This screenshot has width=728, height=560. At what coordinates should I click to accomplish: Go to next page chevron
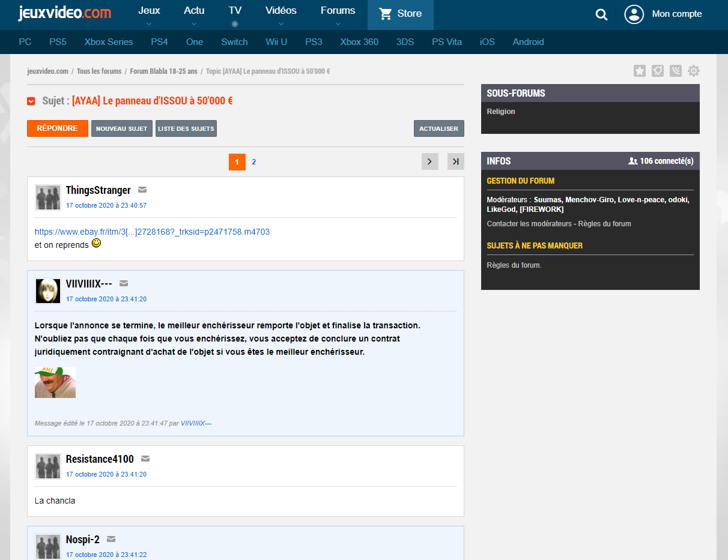tap(430, 161)
